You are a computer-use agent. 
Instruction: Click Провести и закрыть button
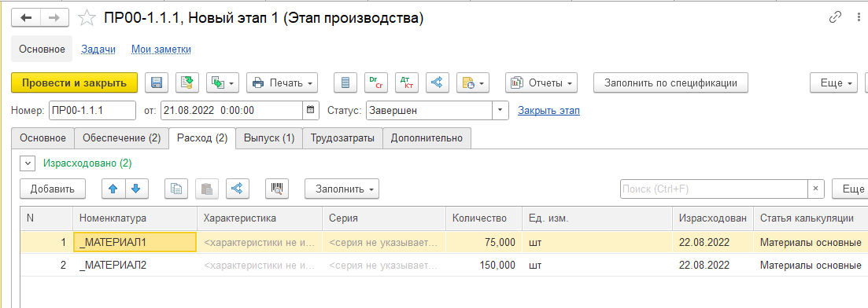[74, 83]
